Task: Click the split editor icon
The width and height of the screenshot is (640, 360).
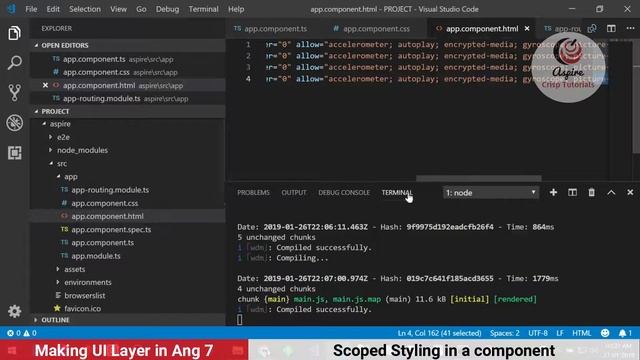Action: tap(611, 29)
